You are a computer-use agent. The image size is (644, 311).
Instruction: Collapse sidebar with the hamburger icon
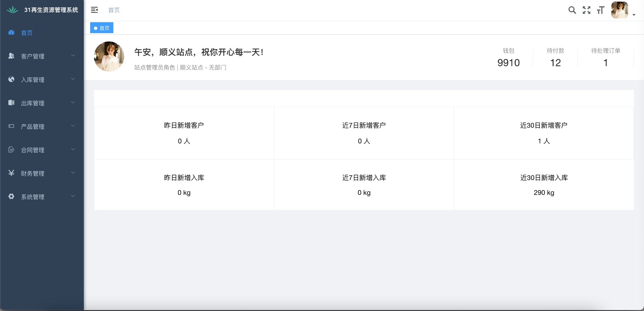point(94,10)
